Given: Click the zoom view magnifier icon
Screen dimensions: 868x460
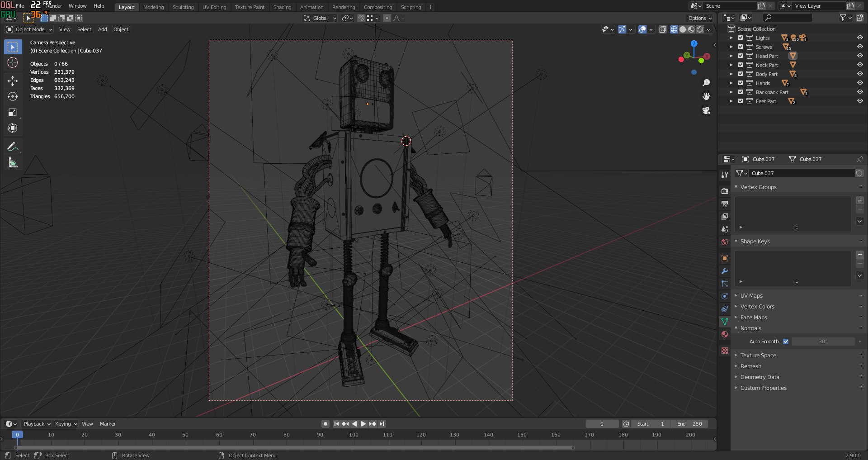Looking at the screenshot, I should pos(706,83).
